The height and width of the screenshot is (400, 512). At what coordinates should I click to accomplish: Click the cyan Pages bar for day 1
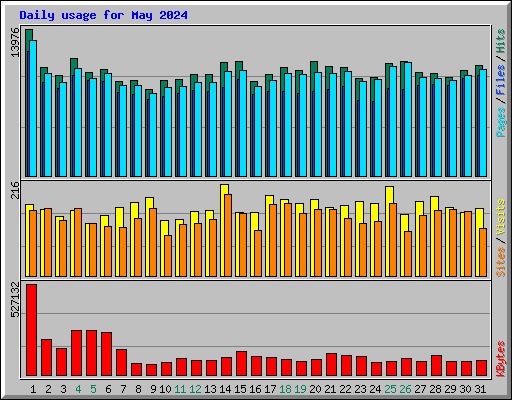[x=33, y=108]
